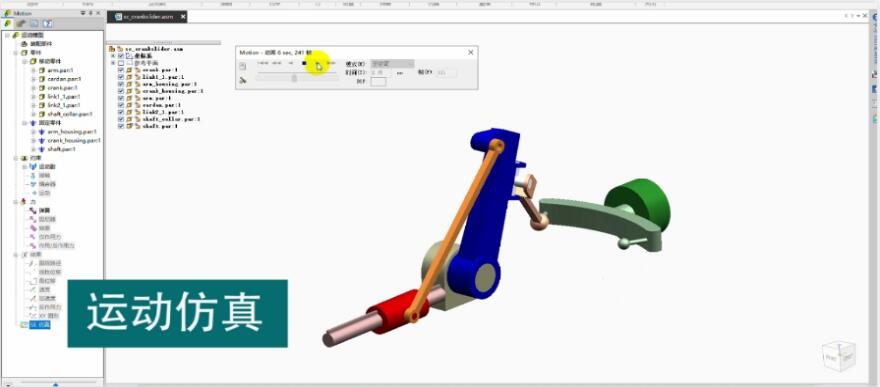Click the save icon at left of Motion dialog

242,66
